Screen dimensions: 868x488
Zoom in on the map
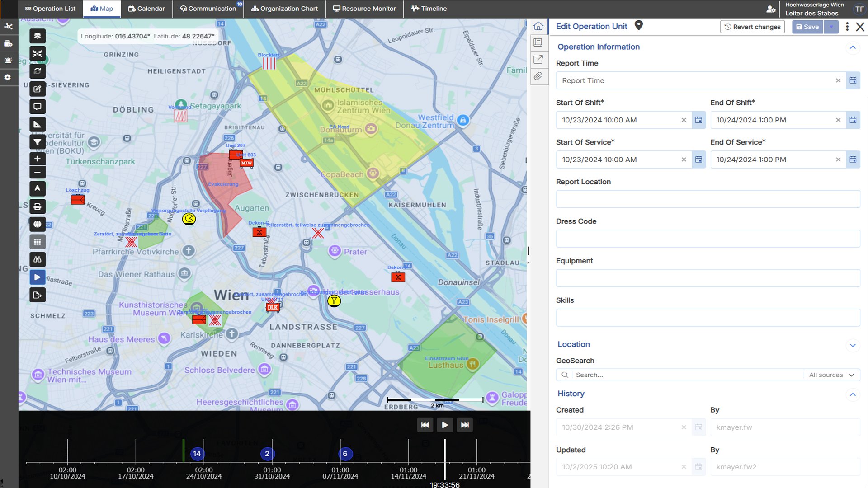pos(38,159)
